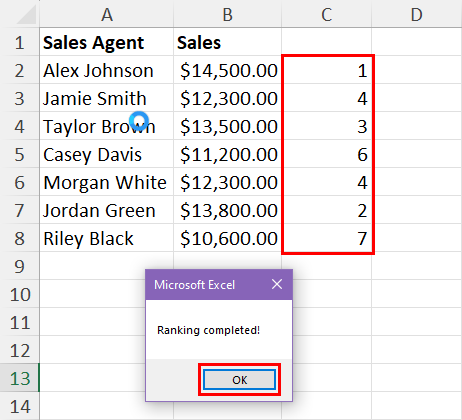The image size is (462, 420).
Task: Click the Casey Davis sales value $11,200.00
Action: (x=227, y=154)
